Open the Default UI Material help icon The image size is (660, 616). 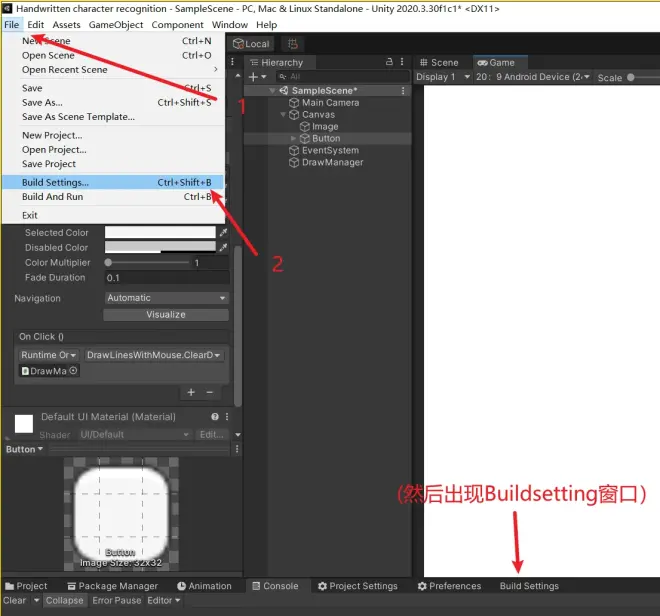click(x=215, y=416)
